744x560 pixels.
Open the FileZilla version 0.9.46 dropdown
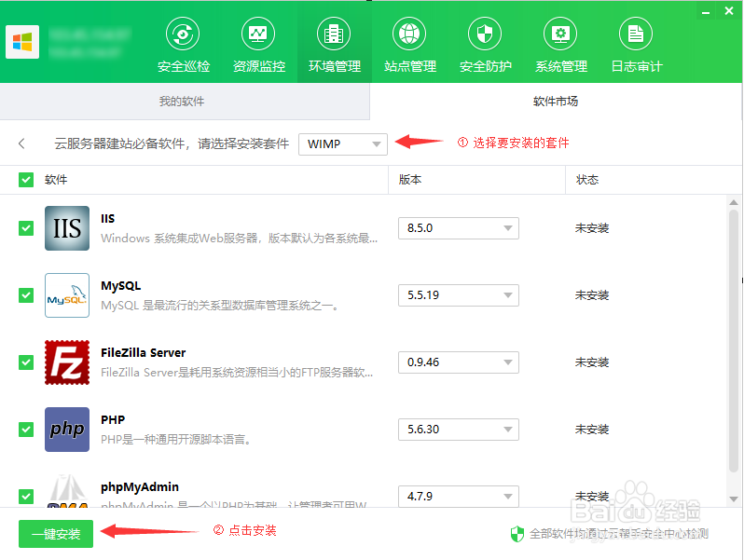click(459, 362)
